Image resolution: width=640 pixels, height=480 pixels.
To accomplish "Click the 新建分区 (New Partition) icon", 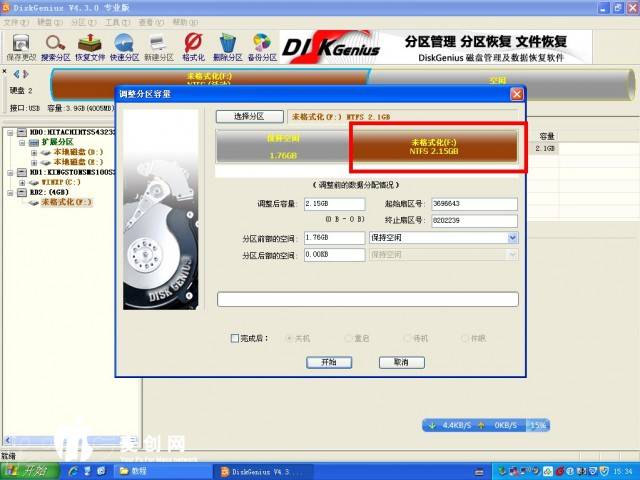I will pos(158,45).
